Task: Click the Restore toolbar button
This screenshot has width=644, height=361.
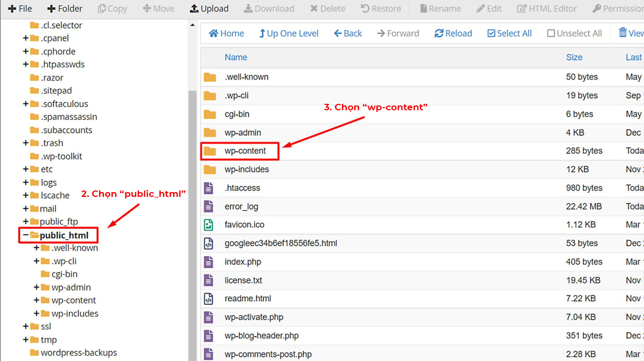Action: coord(381,9)
